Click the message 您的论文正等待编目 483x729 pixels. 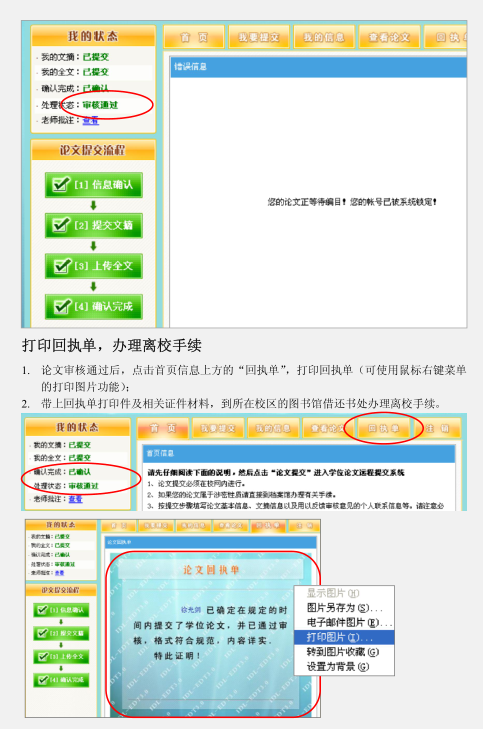pyautogui.click(x=351, y=202)
